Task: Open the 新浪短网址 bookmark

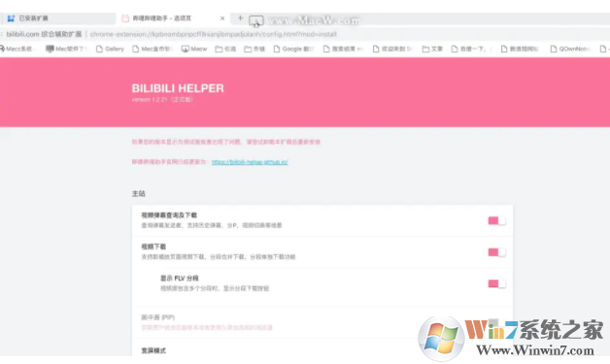Action: 520,49
